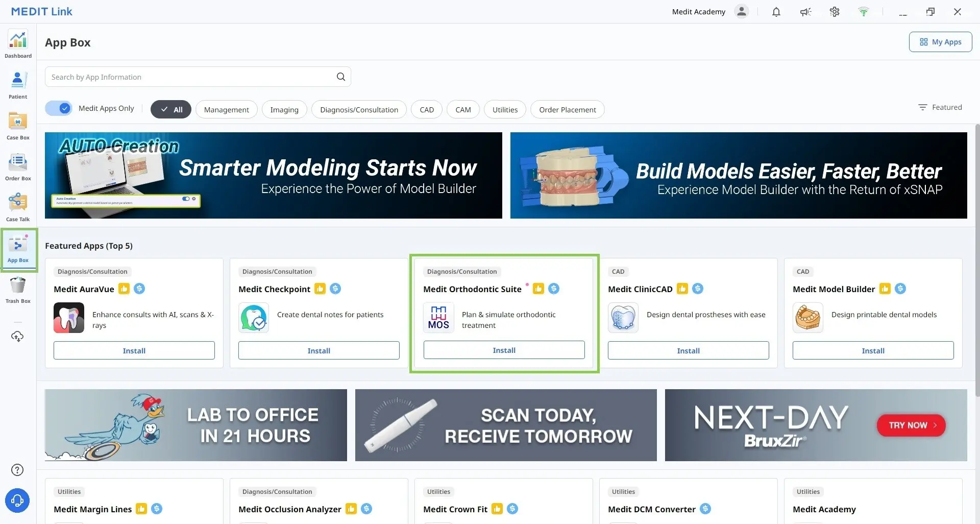The width and height of the screenshot is (980, 524).
Task: Click blue paid badge beside Medit Model Builder
Action: point(900,289)
